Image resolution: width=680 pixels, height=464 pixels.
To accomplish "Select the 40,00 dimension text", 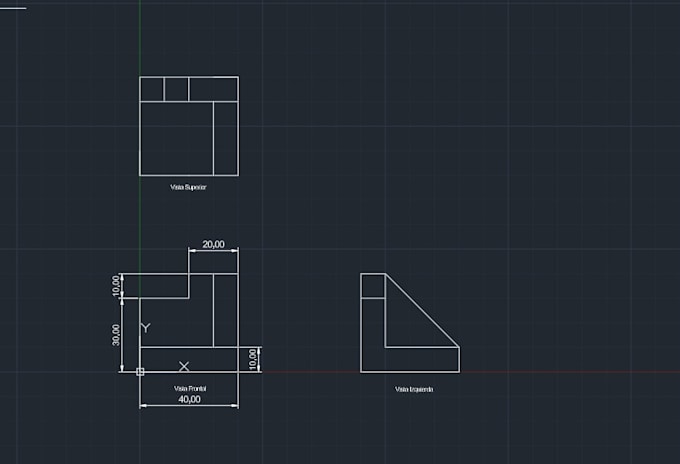I will coord(190,399).
